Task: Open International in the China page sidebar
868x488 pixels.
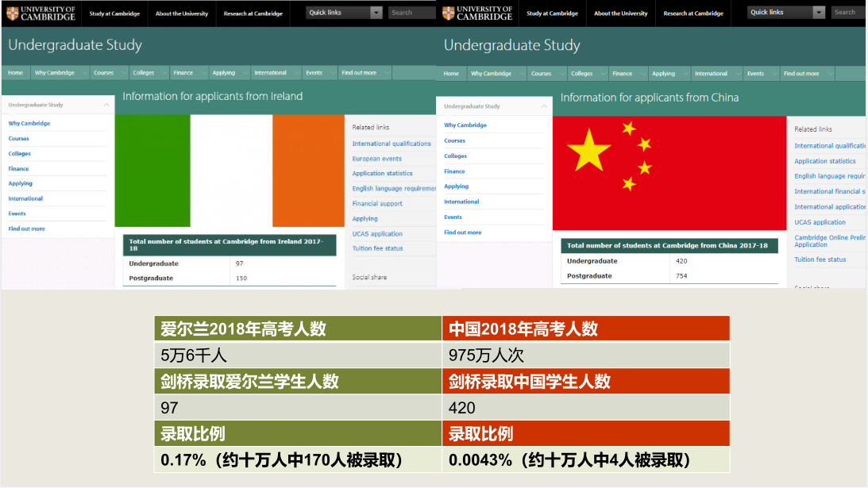Action: pyautogui.click(x=461, y=202)
